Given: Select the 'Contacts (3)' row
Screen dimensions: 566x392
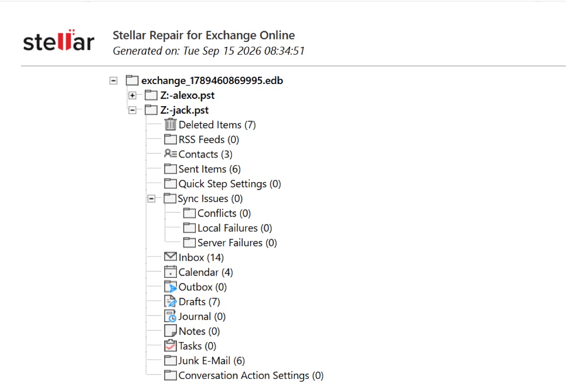Looking at the screenshot, I should 206,154.
